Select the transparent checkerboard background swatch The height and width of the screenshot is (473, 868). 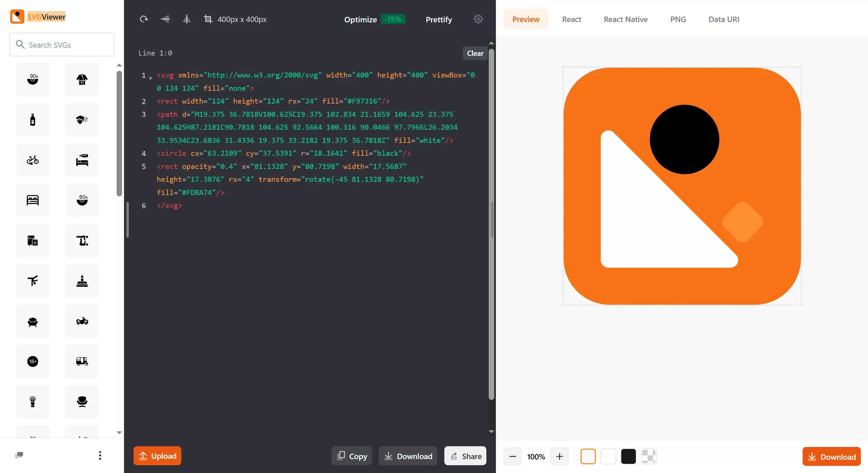point(649,456)
